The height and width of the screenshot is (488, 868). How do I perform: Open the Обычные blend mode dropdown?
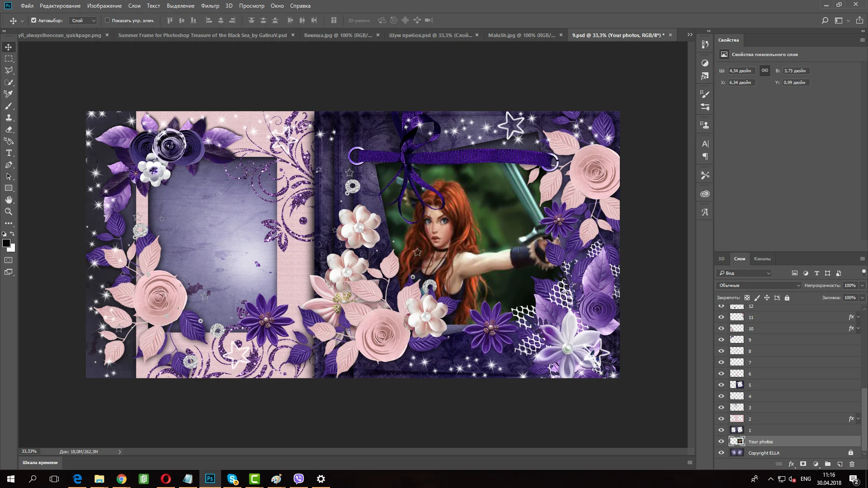coord(759,286)
